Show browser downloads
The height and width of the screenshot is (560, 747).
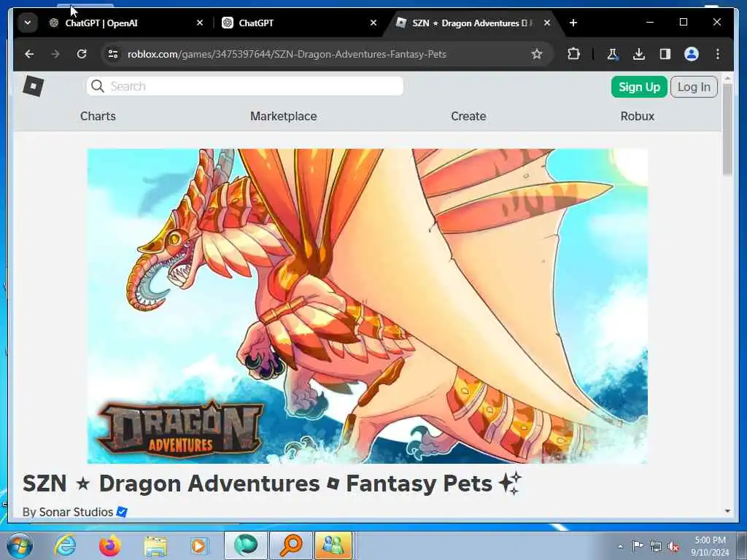coord(639,54)
